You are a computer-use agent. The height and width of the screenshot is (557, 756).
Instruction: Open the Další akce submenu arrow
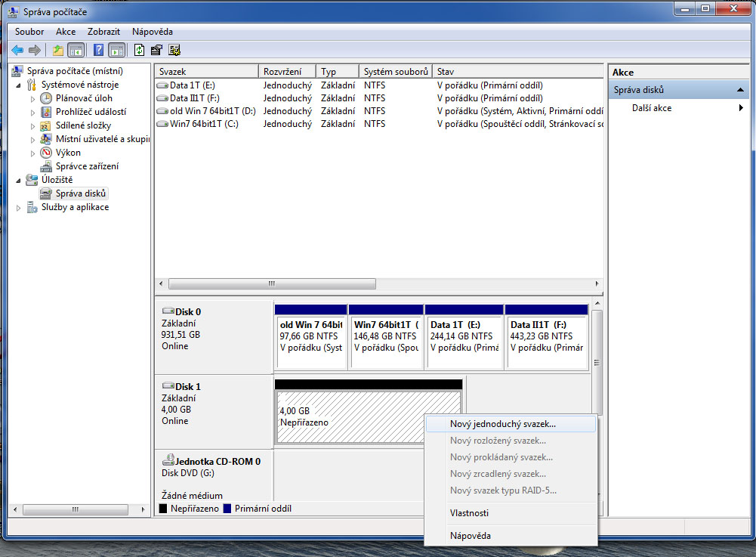(x=741, y=108)
